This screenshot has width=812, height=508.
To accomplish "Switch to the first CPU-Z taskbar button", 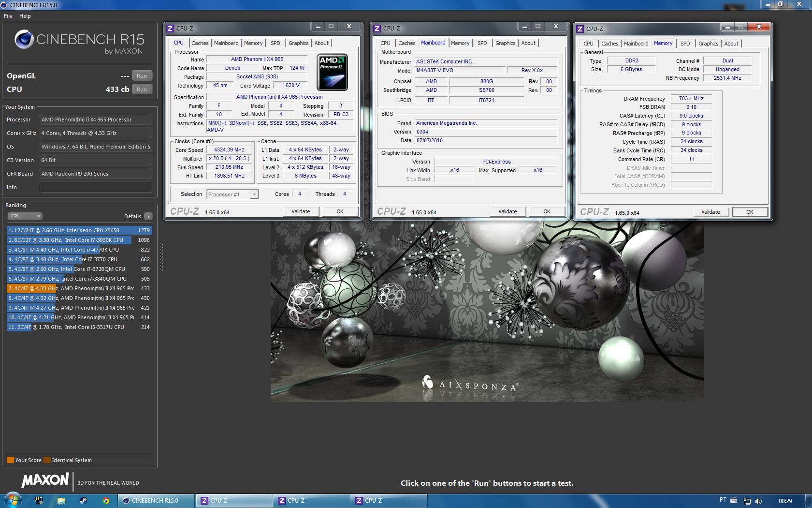I will (234, 501).
